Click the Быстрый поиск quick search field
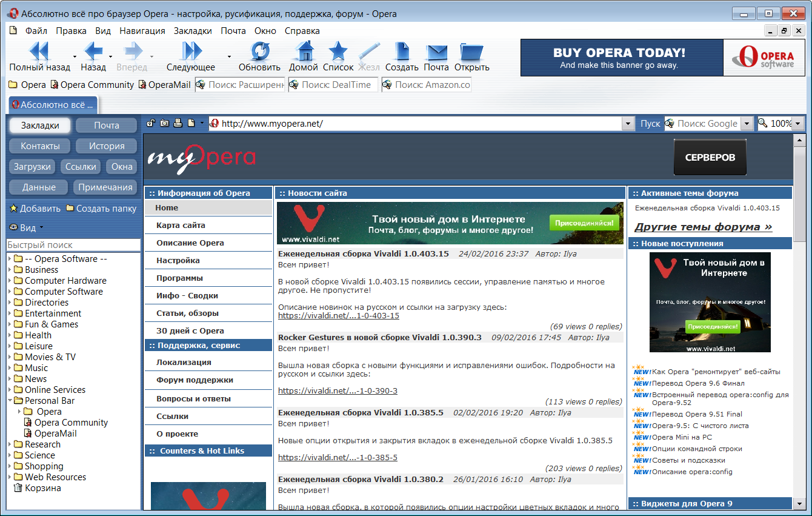 coord(73,245)
